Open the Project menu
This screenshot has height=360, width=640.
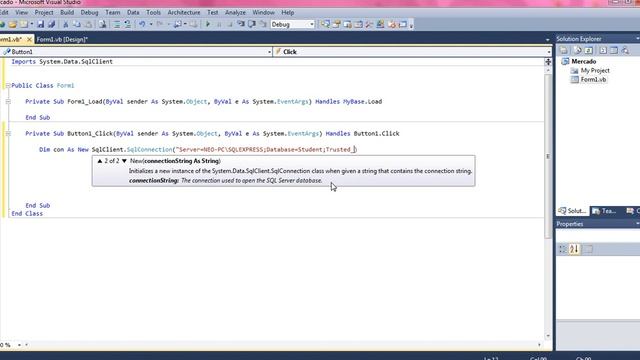[44, 13]
